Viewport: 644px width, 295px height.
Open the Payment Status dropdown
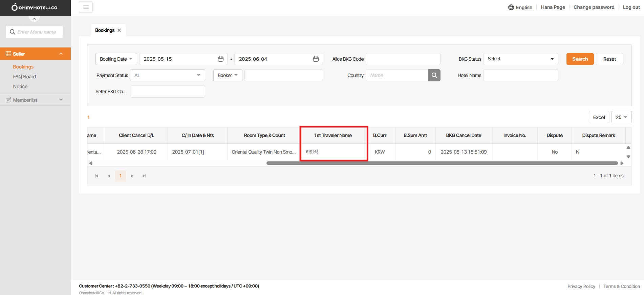[168, 75]
